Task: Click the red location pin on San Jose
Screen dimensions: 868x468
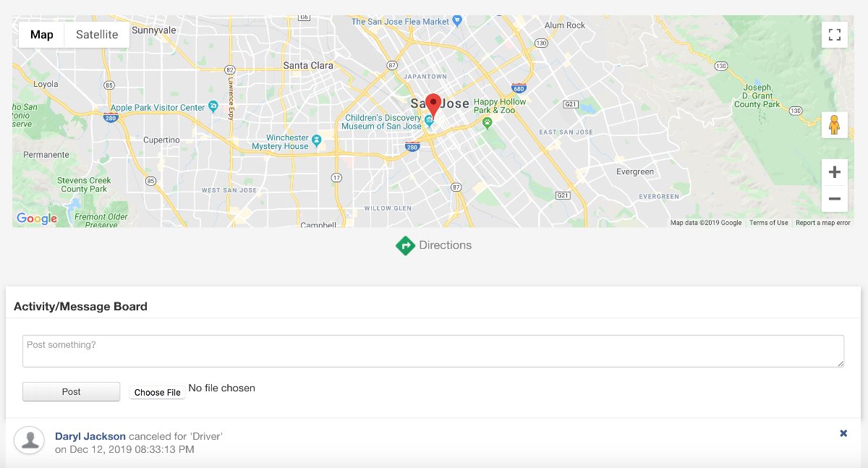Action: [433, 106]
